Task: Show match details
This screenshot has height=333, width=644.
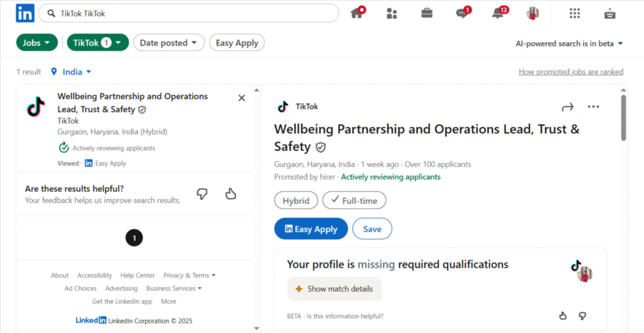Action: [335, 289]
